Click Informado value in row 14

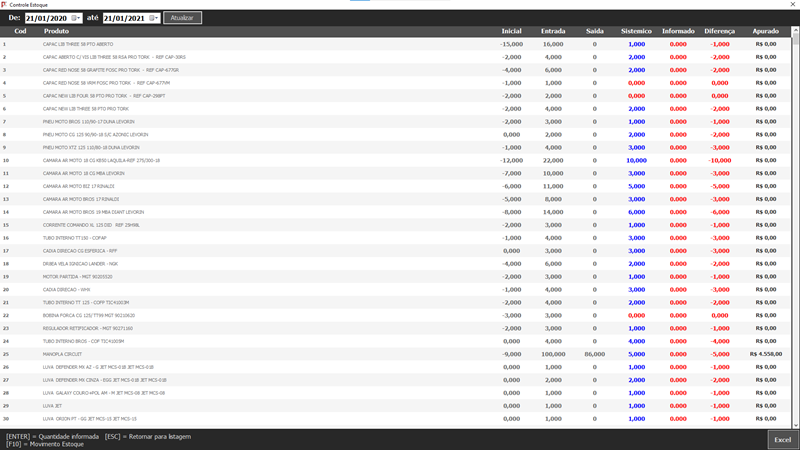pos(678,212)
